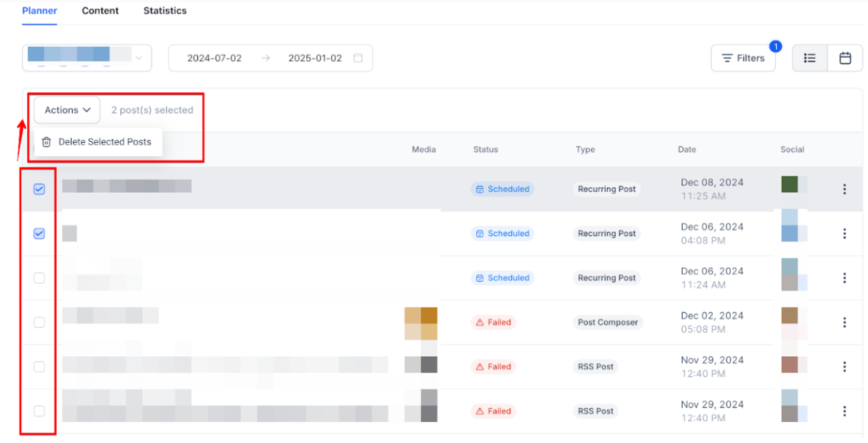The image size is (868, 443).
Task: Open the blurred account selector dropdown
Action: coord(87,58)
